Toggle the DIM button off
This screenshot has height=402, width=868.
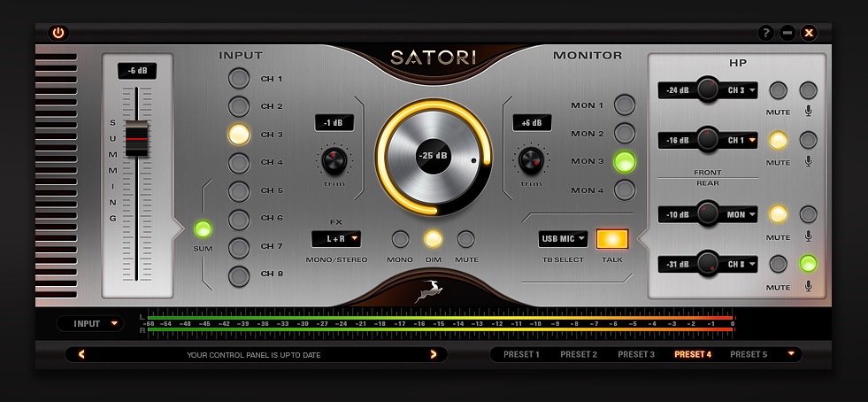coord(433,239)
